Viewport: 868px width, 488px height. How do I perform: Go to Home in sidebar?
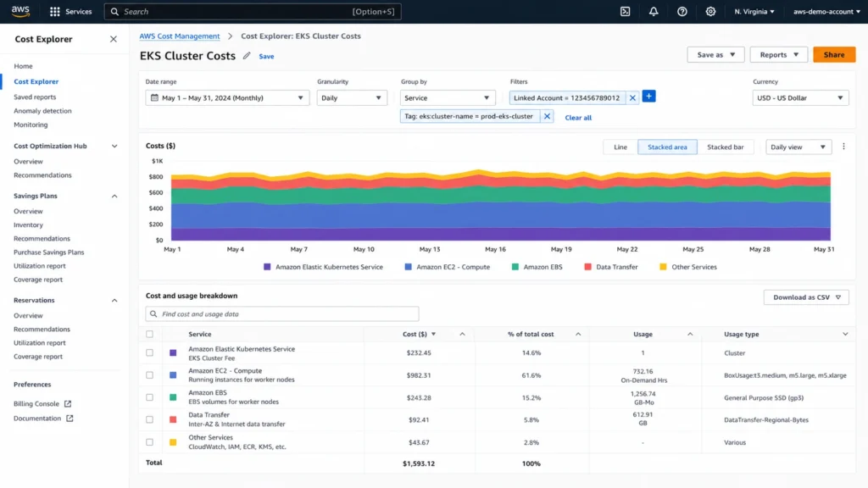point(23,66)
